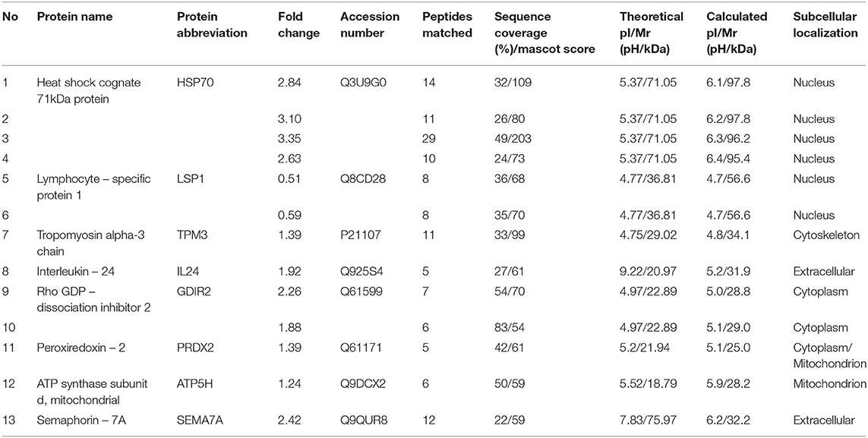Click the Cytoskeleton localization cell

[x=826, y=235]
